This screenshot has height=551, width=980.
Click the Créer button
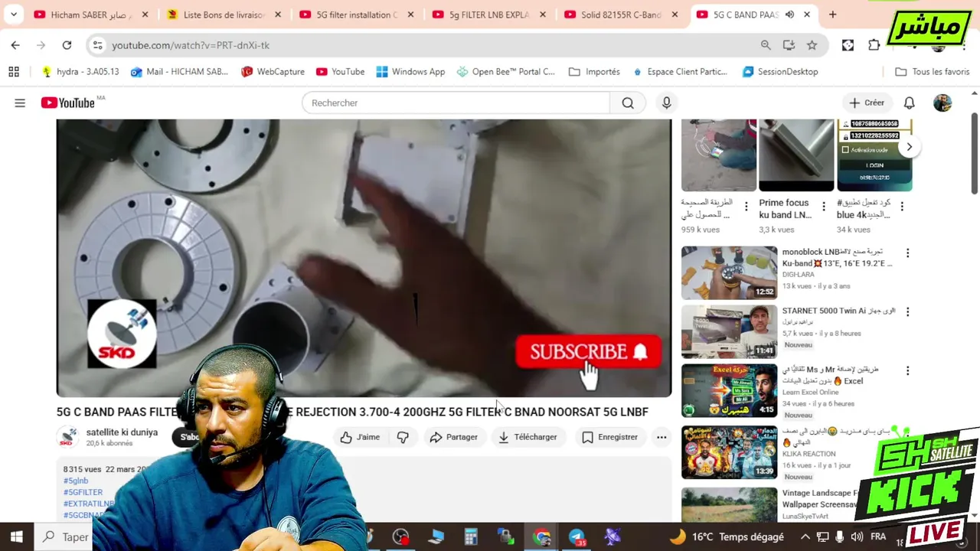(x=866, y=103)
